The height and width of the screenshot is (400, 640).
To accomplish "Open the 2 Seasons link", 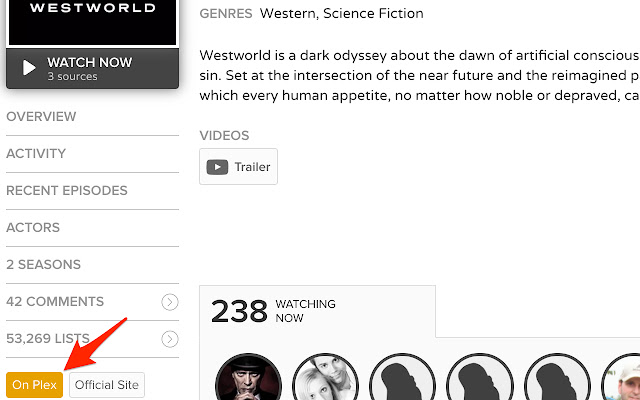I will click(x=43, y=265).
